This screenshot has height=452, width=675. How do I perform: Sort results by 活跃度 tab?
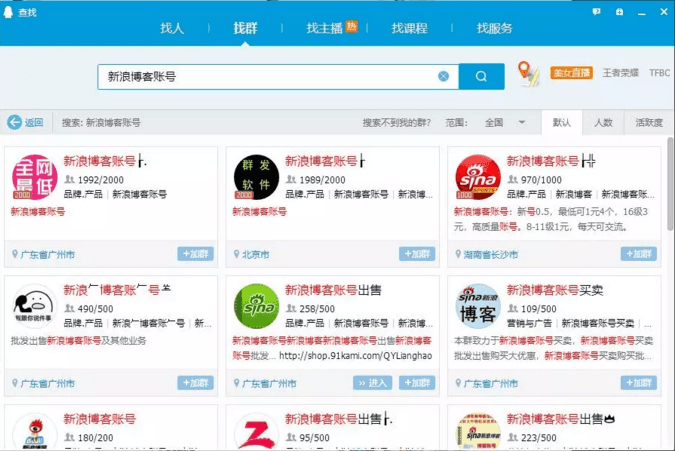click(649, 123)
